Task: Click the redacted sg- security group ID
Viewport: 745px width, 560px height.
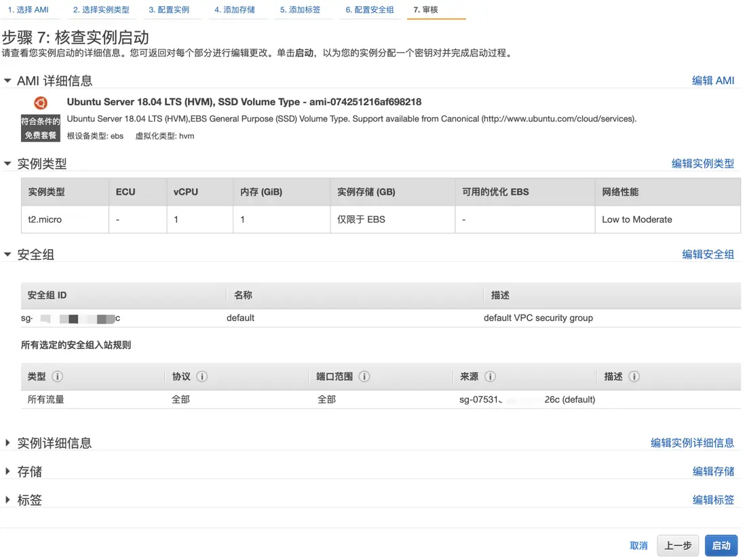Action: (71, 318)
